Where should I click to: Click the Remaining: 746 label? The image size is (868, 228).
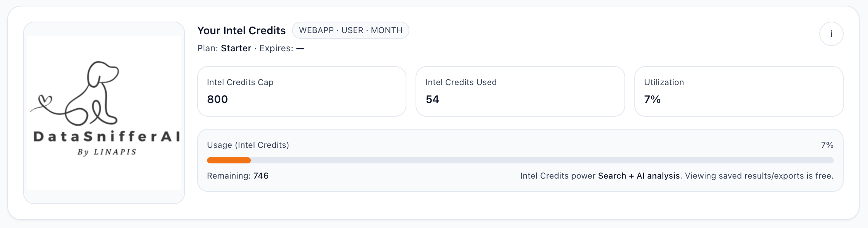(237, 176)
